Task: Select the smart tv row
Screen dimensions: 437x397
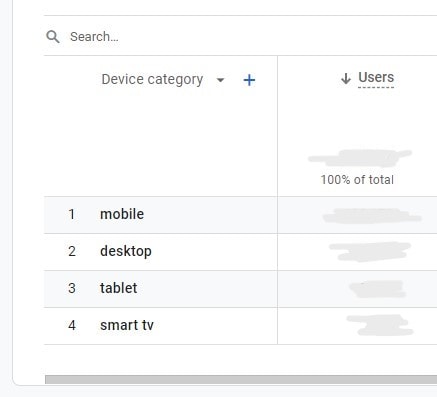Action: click(240, 326)
